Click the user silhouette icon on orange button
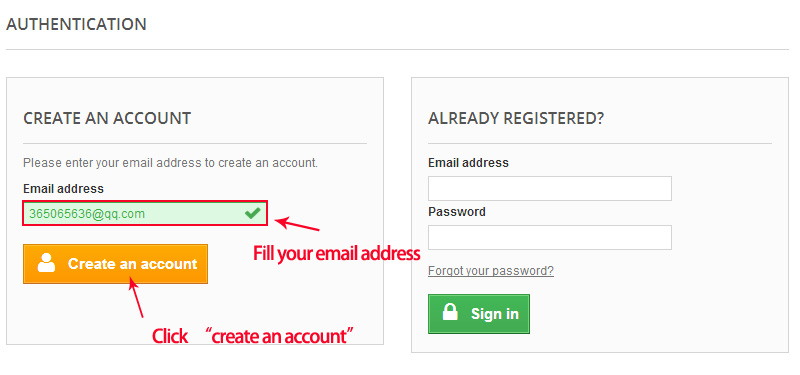The width and height of the screenshot is (800, 375). [46, 263]
